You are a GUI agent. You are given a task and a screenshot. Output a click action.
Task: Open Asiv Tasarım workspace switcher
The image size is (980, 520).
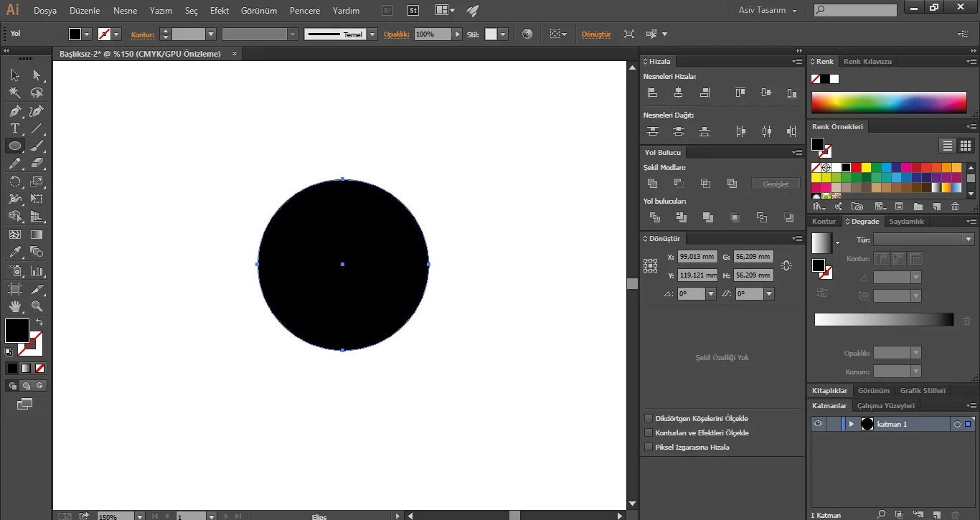click(x=768, y=10)
